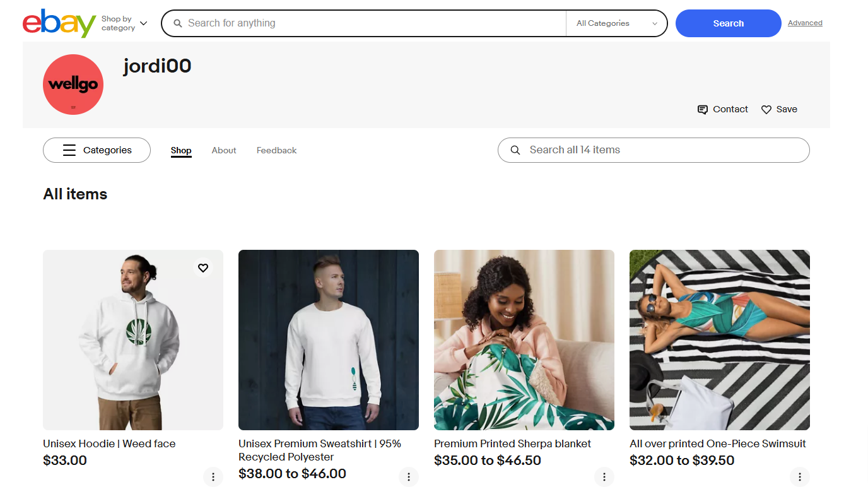
Task: Open the Unisex Premium Sweatshirt listing title
Action: click(x=320, y=450)
